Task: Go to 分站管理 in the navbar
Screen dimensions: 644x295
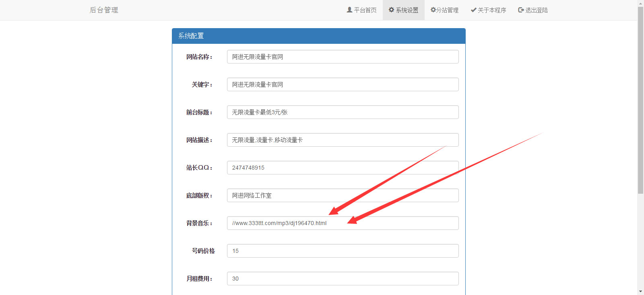Action: pos(447,10)
